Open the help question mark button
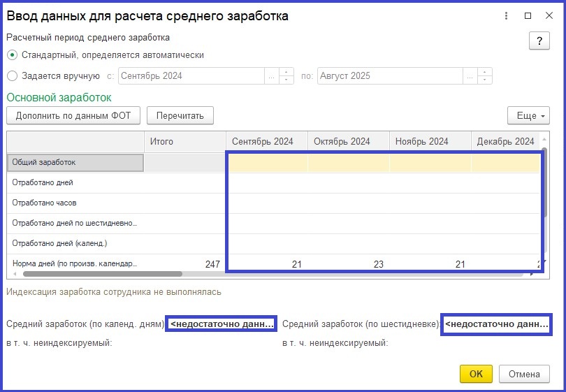The width and height of the screenshot is (566, 392). pyautogui.click(x=539, y=41)
